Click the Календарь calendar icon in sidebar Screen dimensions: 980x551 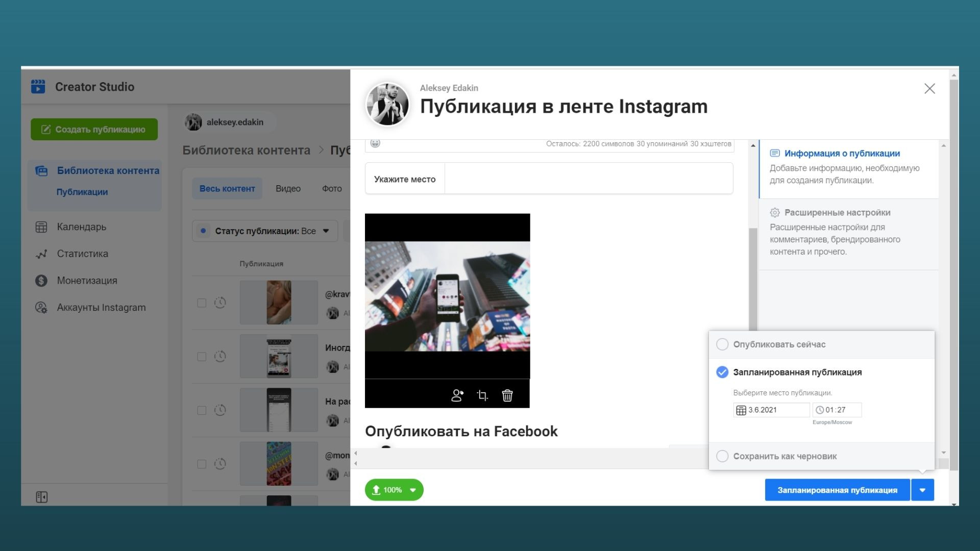click(x=41, y=227)
